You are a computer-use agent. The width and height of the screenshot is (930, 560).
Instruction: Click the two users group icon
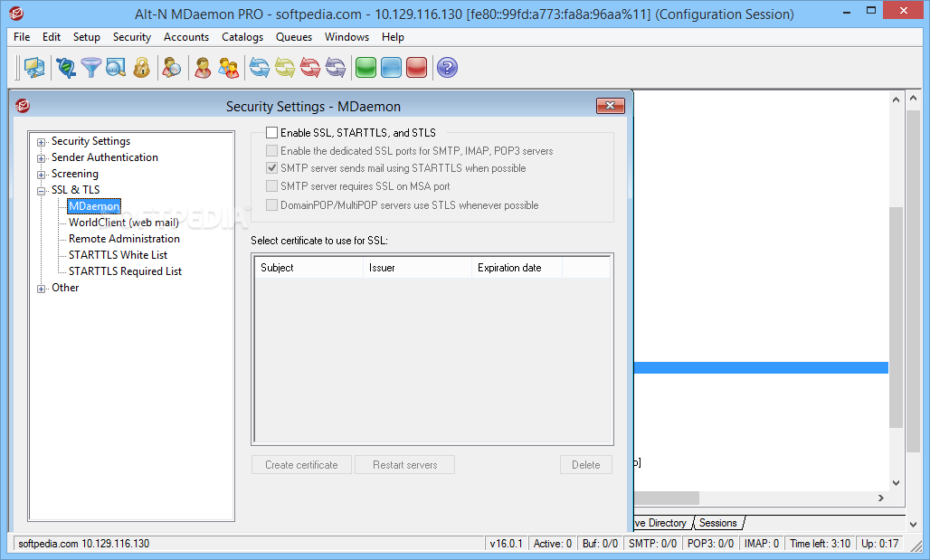[x=228, y=68]
